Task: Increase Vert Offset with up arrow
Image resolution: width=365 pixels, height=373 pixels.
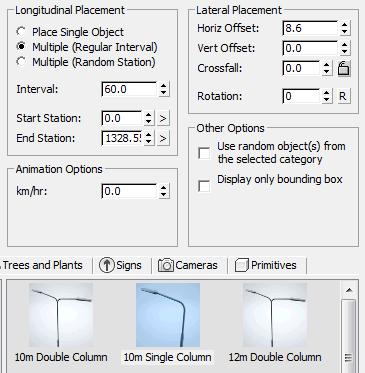Action: point(345,45)
